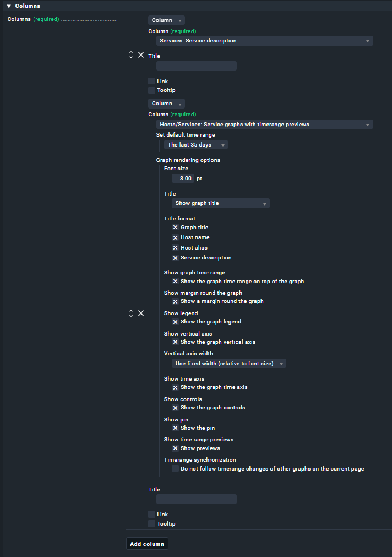Open the second Column type dropdown
392x557 pixels.
click(x=166, y=104)
